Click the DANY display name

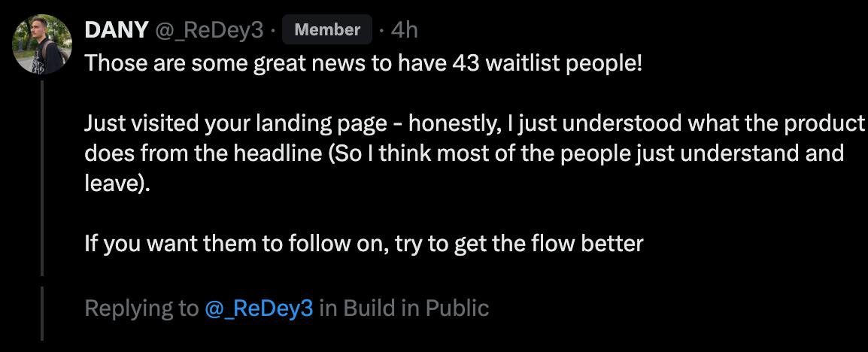click(x=117, y=30)
